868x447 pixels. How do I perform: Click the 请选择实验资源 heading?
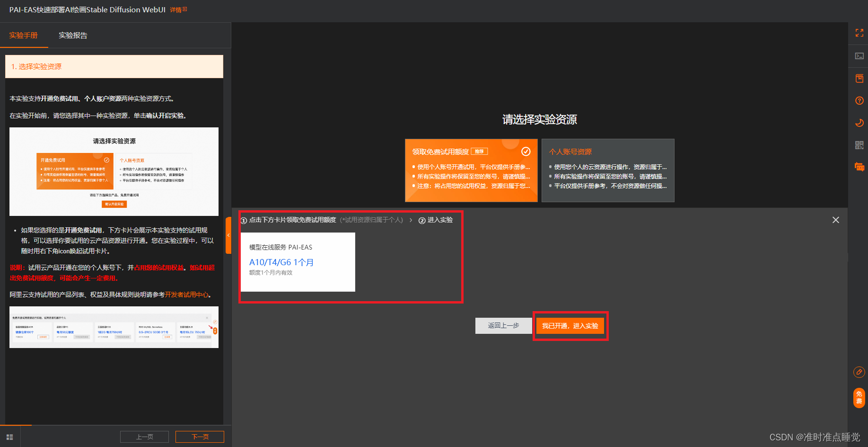tap(540, 119)
